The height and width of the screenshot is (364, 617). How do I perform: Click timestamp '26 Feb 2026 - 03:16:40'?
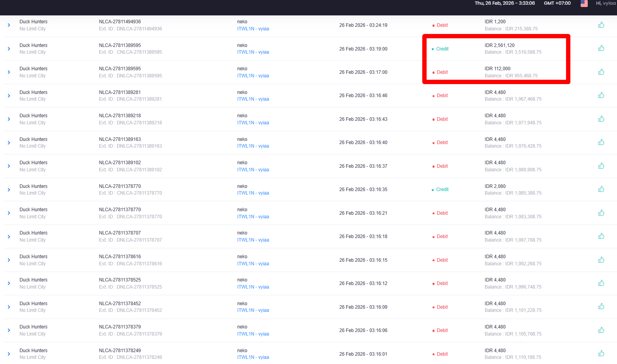(363, 143)
